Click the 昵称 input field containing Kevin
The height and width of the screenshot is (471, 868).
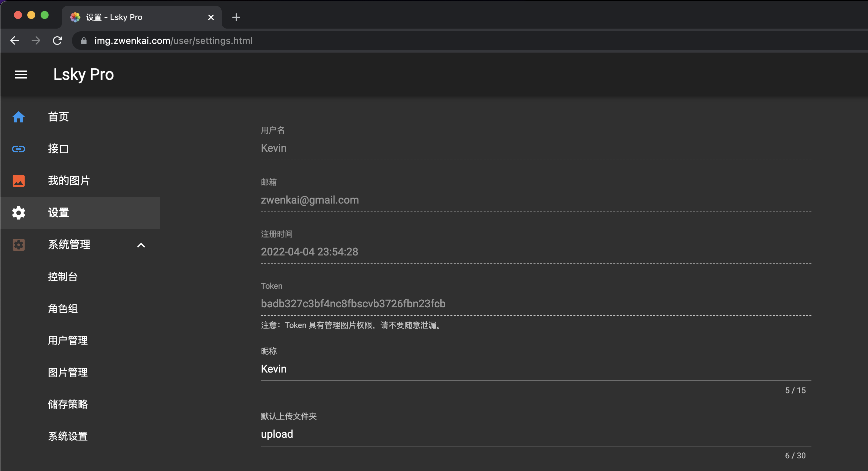click(536, 369)
